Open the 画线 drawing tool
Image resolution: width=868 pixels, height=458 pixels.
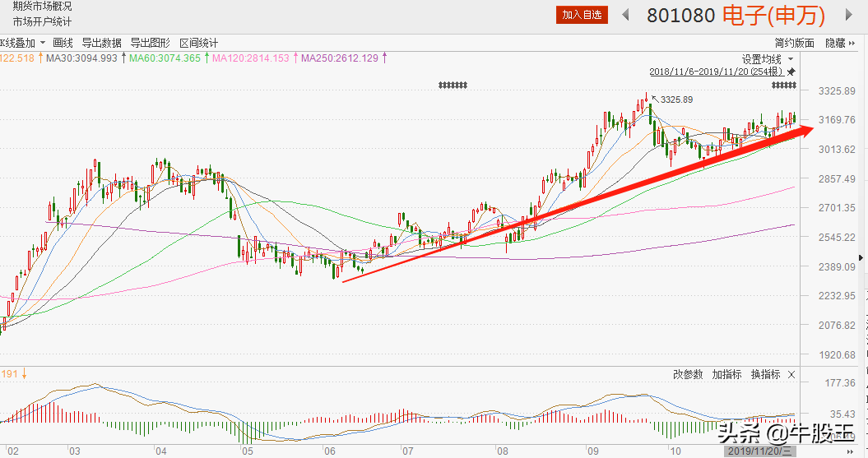[x=63, y=43]
